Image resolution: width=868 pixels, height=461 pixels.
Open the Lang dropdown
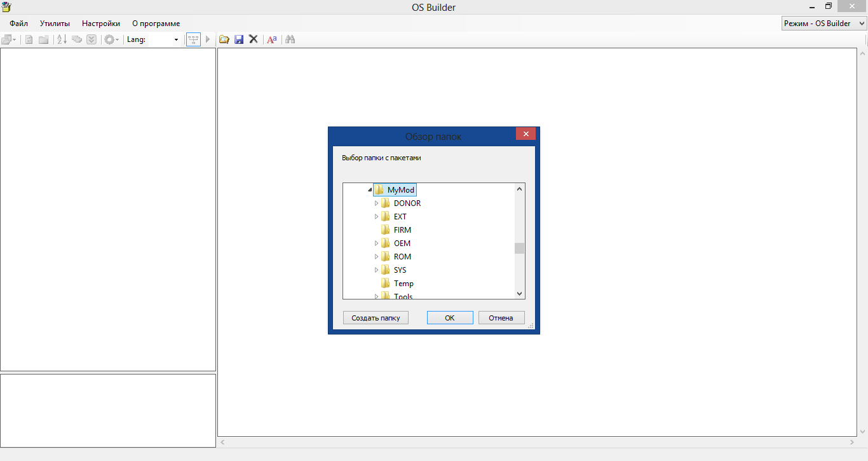coord(176,39)
